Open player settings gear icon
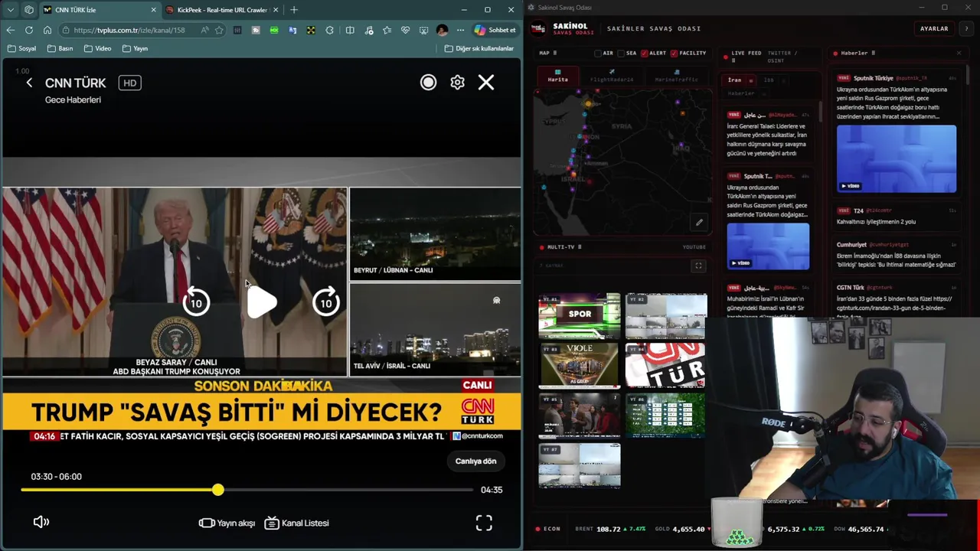The width and height of the screenshot is (980, 551). coord(457,83)
